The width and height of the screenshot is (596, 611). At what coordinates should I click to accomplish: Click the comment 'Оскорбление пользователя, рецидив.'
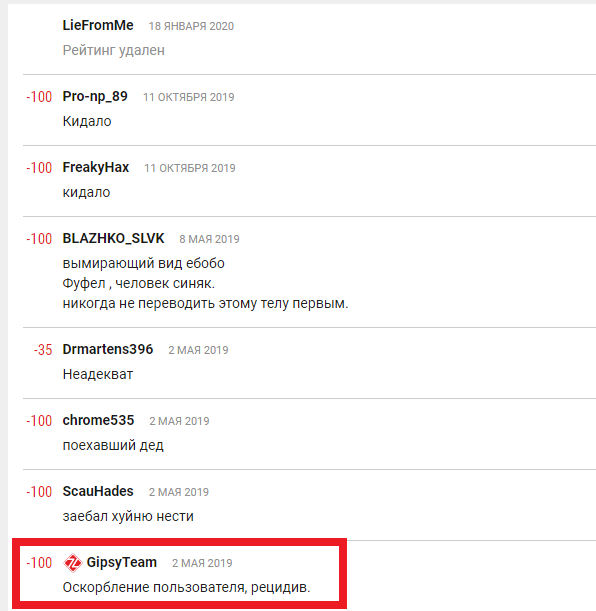186,587
